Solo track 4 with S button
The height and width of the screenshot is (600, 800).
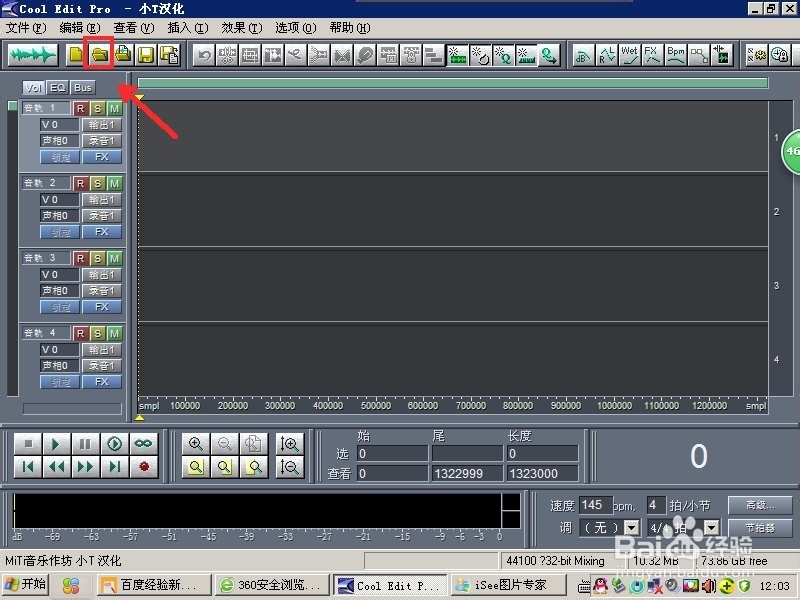tap(97, 333)
